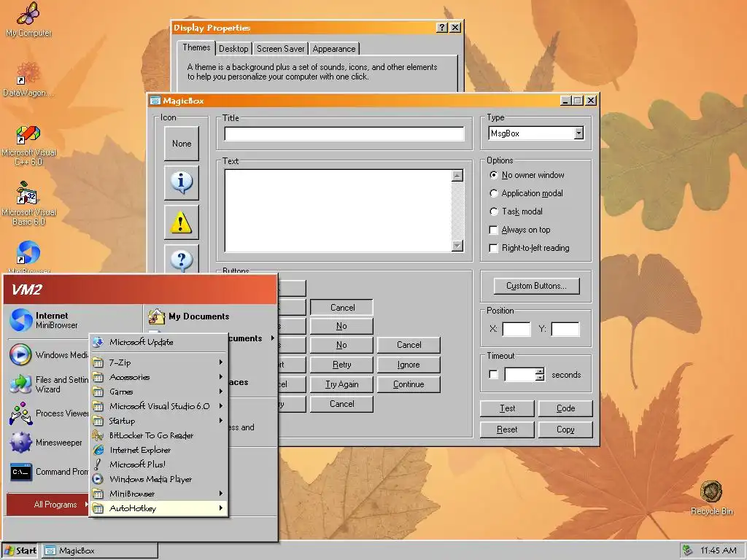Open Appearance tab in Display Properties

pos(334,49)
